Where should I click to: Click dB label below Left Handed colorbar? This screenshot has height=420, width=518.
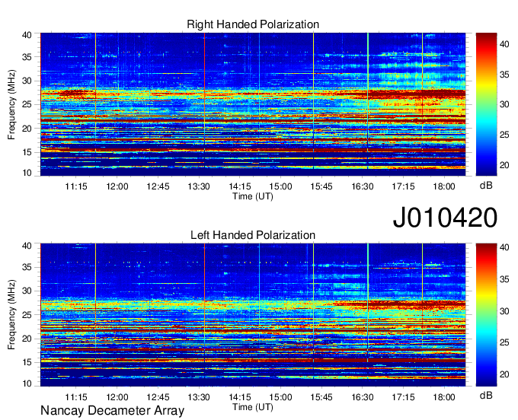pyautogui.click(x=486, y=395)
